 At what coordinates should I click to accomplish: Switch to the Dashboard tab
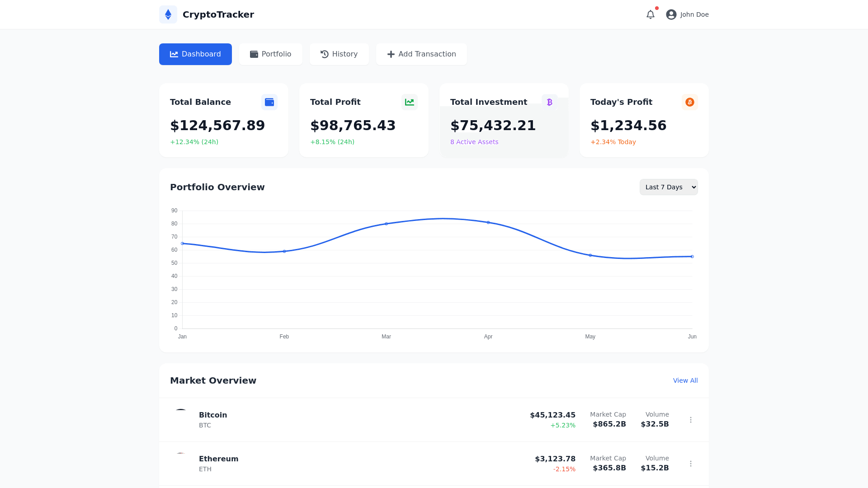point(195,54)
